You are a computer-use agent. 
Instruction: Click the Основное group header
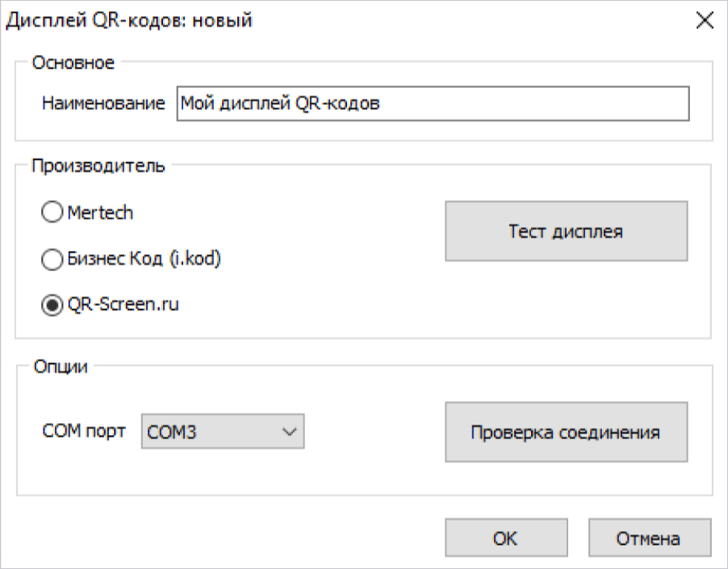coord(73,63)
